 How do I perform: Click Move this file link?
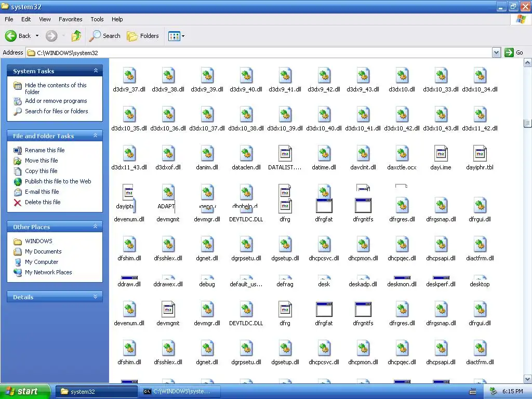(42, 161)
